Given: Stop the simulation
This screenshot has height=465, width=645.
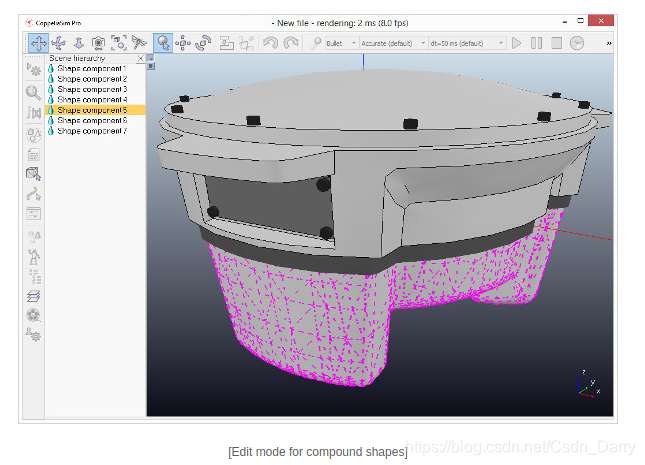Looking at the screenshot, I should coord(557,43).
